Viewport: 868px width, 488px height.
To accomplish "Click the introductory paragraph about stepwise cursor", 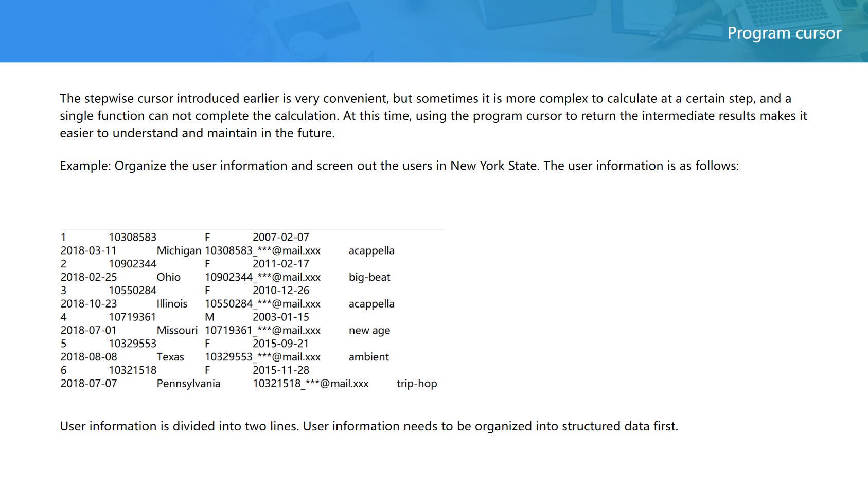I will pyautogui.click(x=433, y=116).
